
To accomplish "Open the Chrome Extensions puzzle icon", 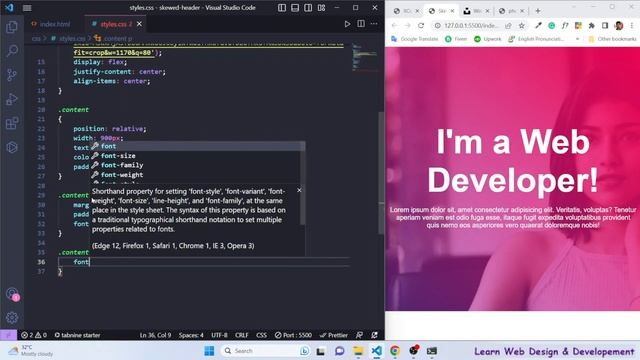I will pyautogui.click(x=591, y=25).
